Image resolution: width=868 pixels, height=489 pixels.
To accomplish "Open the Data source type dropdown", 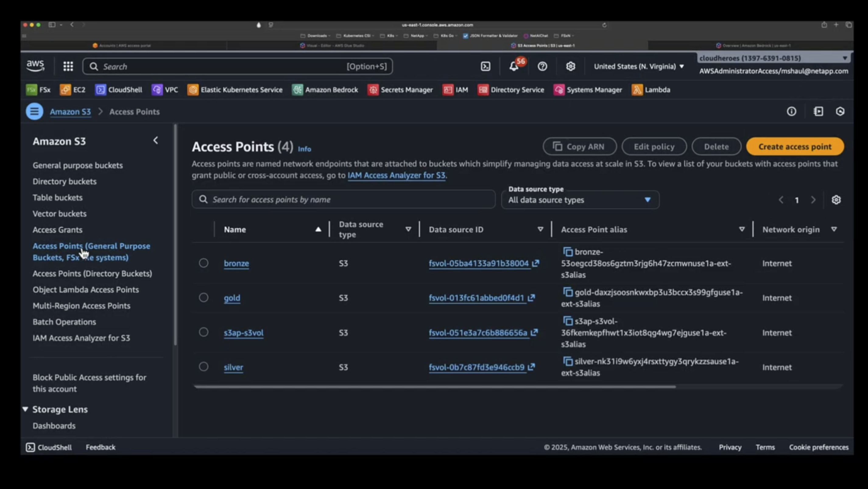I will (580, 200).
